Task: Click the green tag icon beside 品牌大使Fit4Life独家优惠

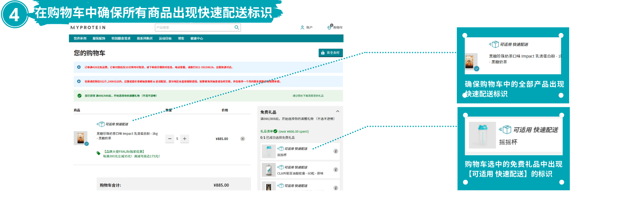Action: pyautogui.click(x=98, y=153)
